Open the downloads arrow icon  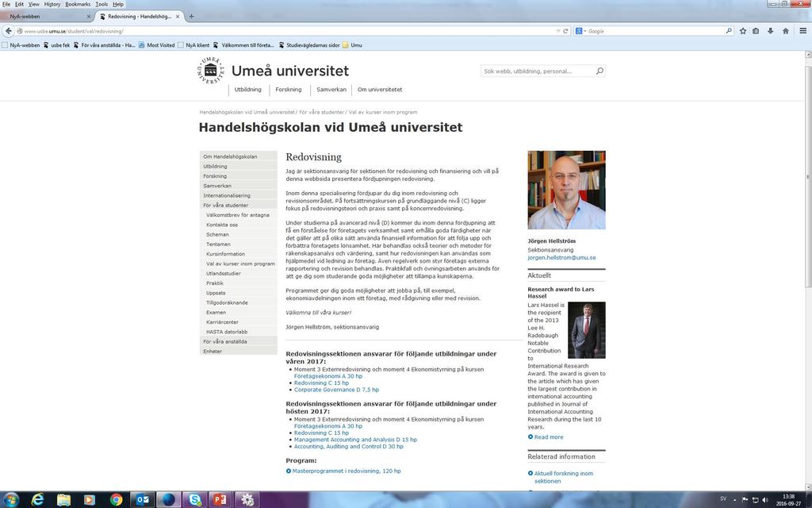(771, 31)
